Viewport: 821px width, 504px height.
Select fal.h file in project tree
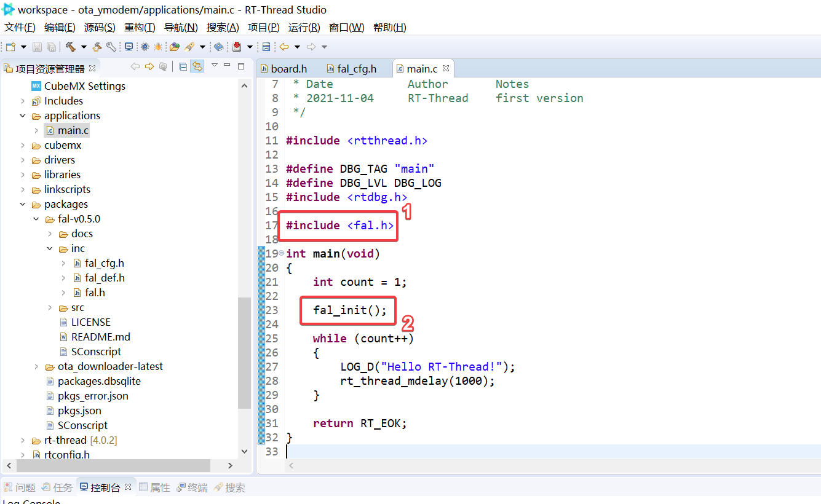click(x=95, y=293)
